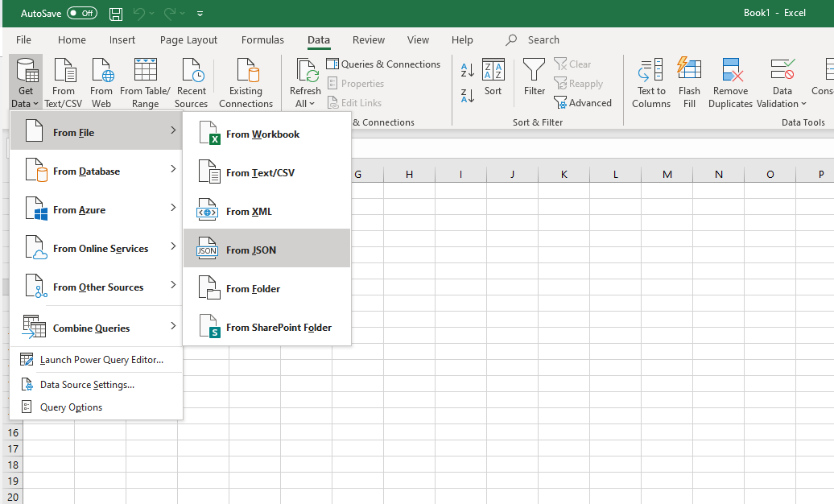Image resolution: width=834 pixels, height=504 pixels.
Task: Switch to the View tab
Action: [x=418, y=40]
